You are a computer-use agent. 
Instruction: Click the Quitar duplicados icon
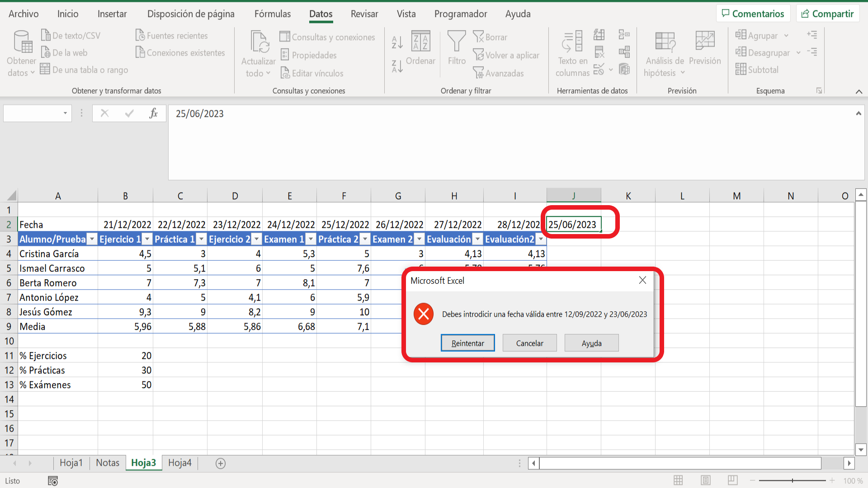[x=599, y=52]
